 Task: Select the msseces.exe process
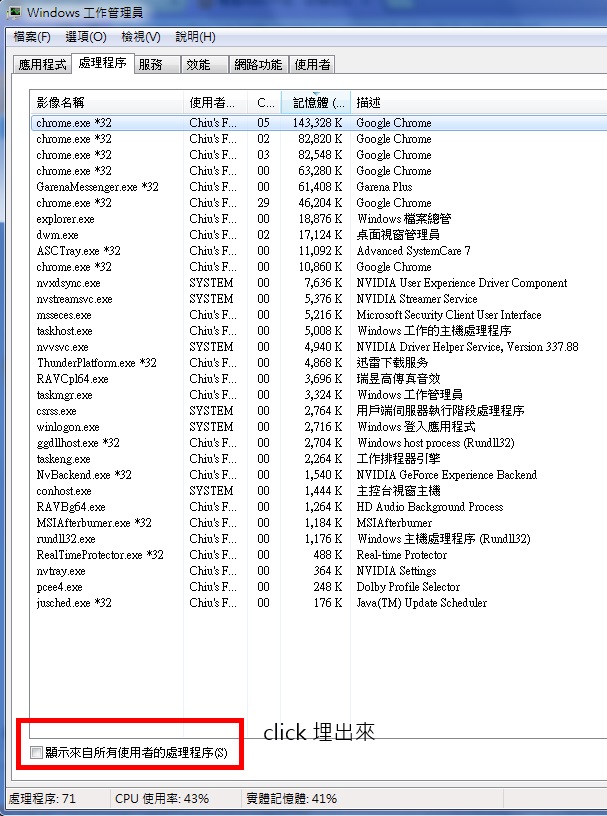pos(318,315)
